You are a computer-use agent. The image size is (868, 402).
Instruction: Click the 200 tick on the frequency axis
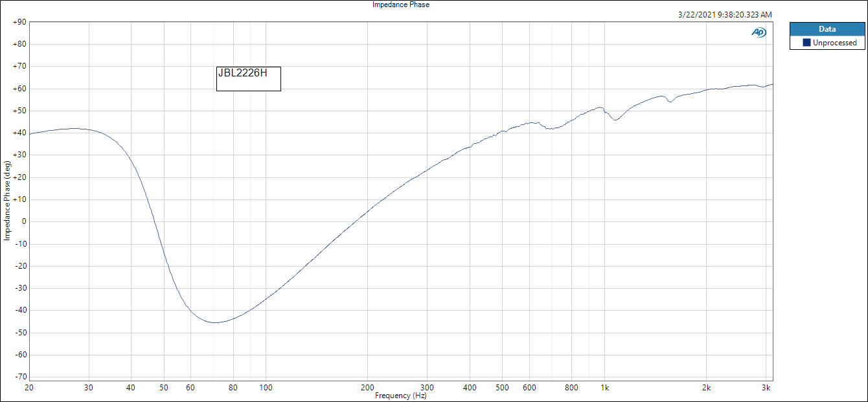[x=368, y=388]
